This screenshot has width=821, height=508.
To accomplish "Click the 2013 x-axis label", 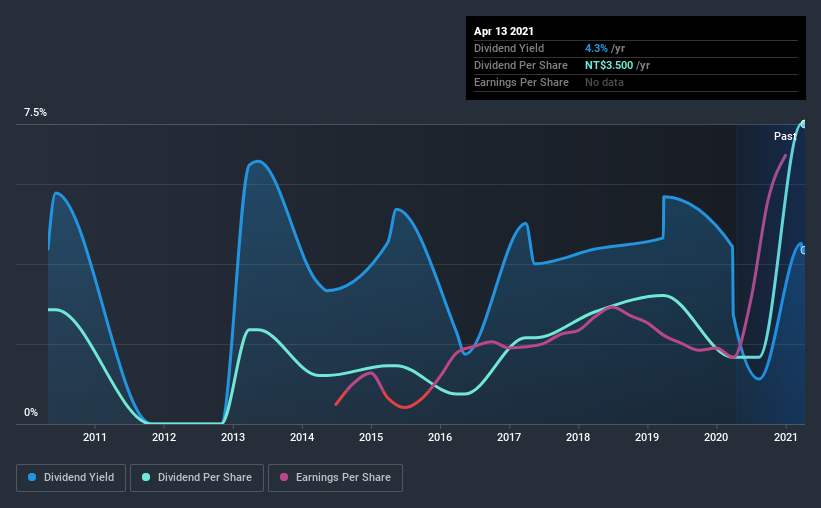I will click(x=233, y=437).
